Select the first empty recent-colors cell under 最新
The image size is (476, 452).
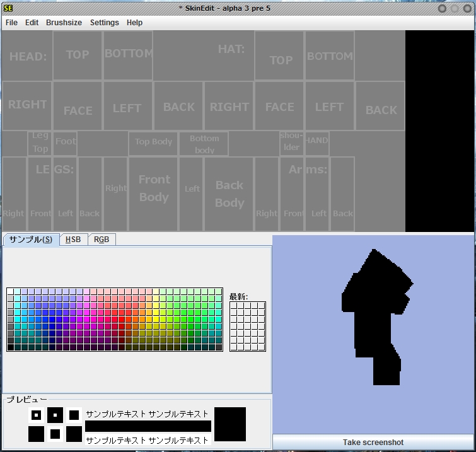[x=234, y=306]
